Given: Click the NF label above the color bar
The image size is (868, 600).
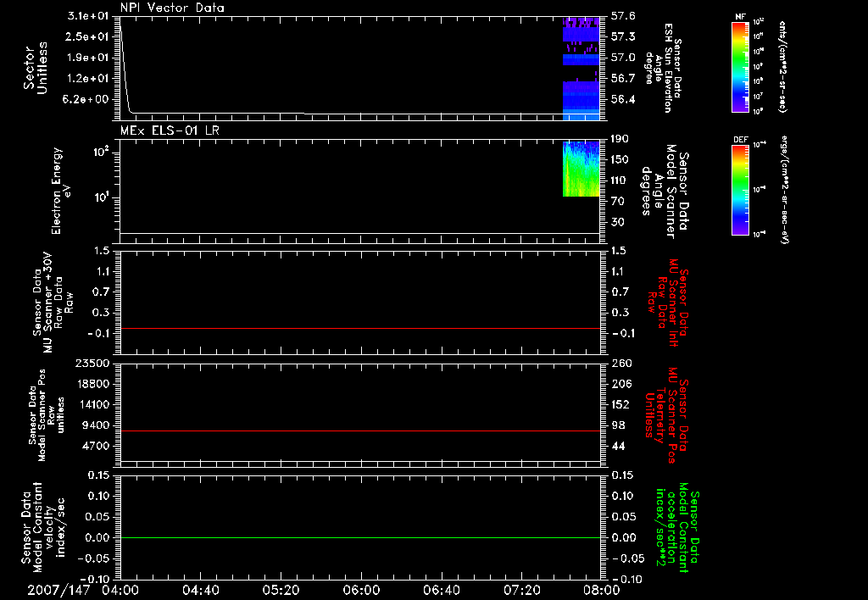Looking at the screenshot, I should [x=740, y=17].
